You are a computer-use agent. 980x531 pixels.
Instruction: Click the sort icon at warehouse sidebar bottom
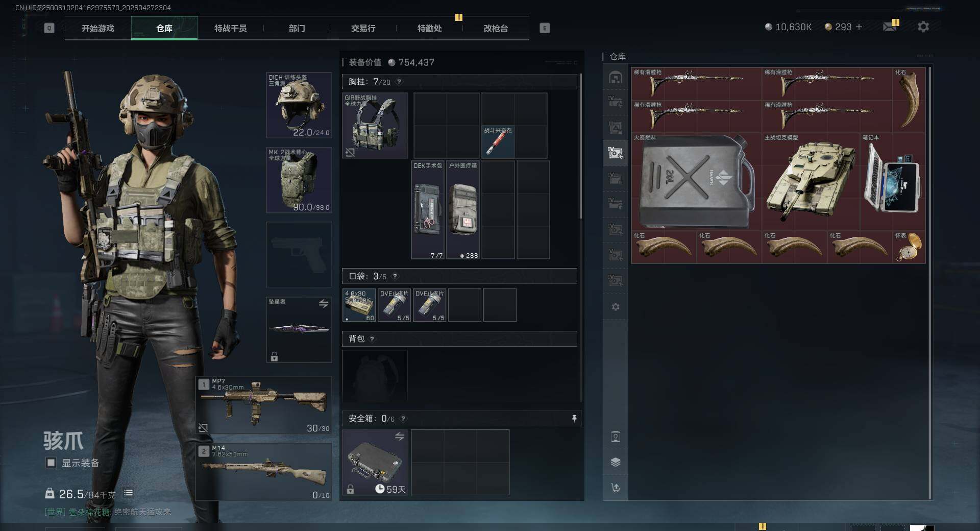(x=616, y=488)
